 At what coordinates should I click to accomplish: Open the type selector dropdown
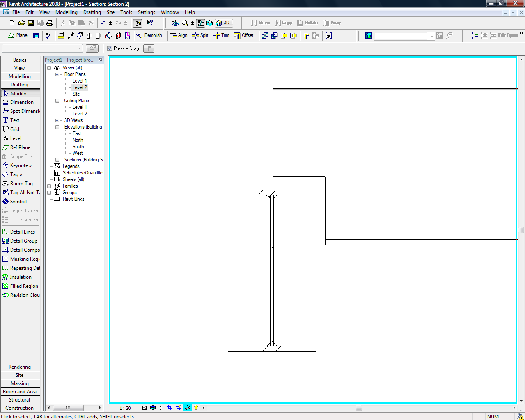pyautogui.click(x=79, y=48)
